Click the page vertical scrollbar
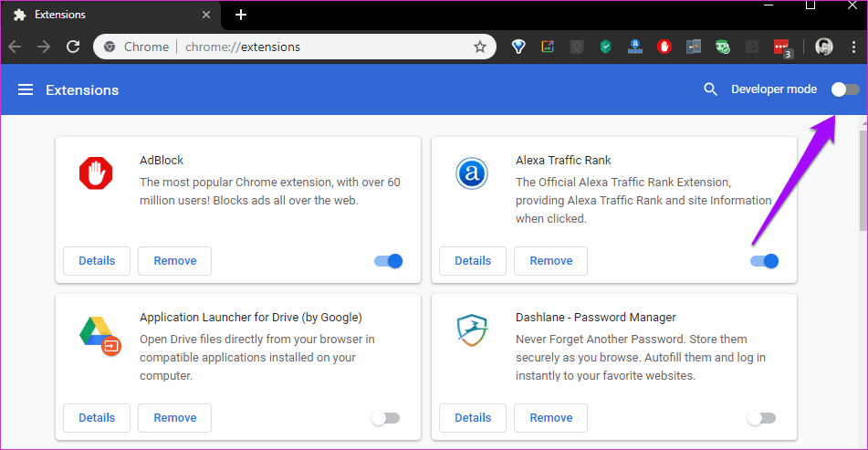868x450 pixels. 863,180
